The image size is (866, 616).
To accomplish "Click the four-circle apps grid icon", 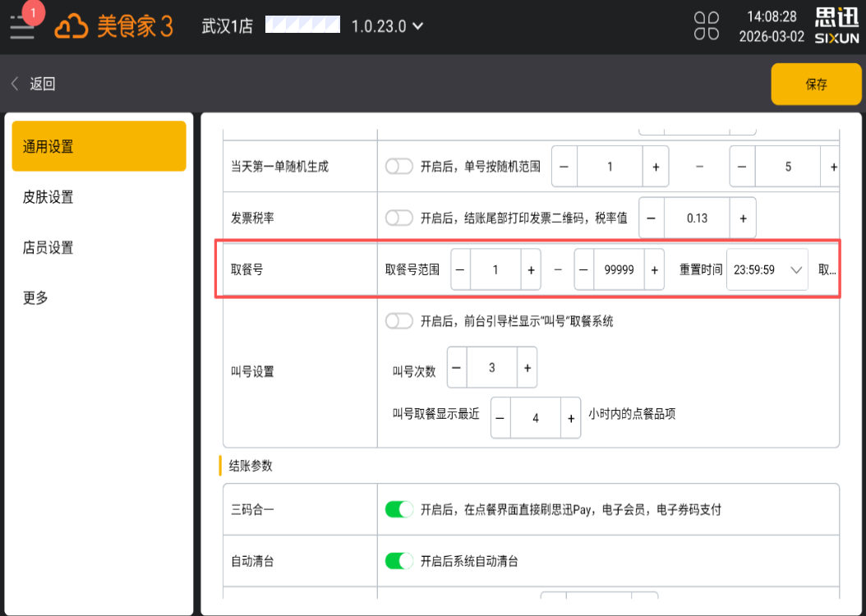I will [706, 26].
